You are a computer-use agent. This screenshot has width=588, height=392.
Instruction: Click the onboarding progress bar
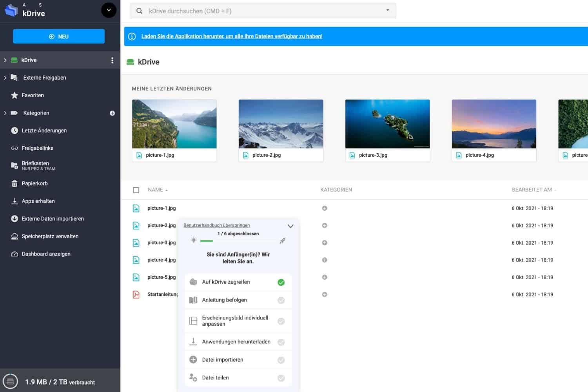click(x=238, y=241)
